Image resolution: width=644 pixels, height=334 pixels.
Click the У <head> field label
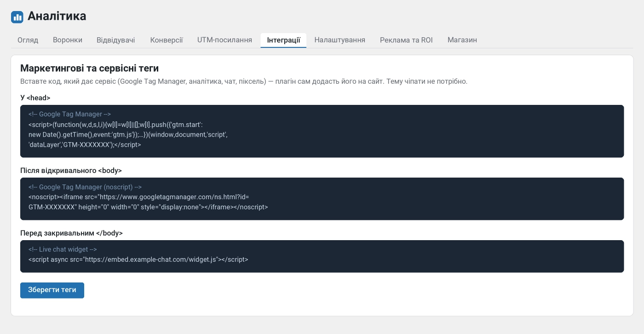point(35,98)
